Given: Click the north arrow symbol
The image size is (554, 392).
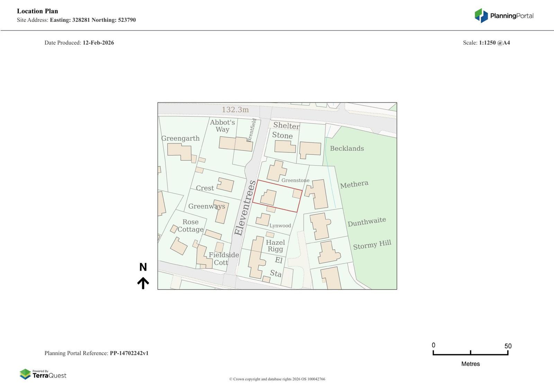Looking at the screenshot, I should (143, 283).
